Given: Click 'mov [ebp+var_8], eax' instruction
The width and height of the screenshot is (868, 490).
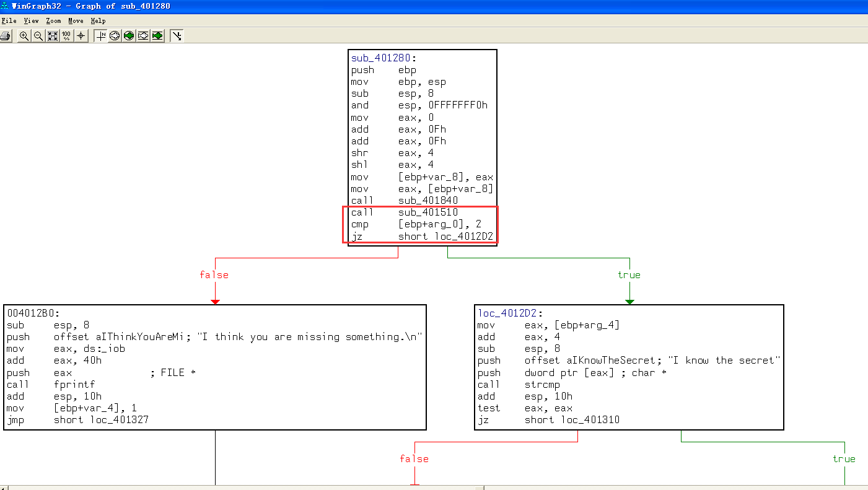Looking at the screenshot, I should click(422, 177).
